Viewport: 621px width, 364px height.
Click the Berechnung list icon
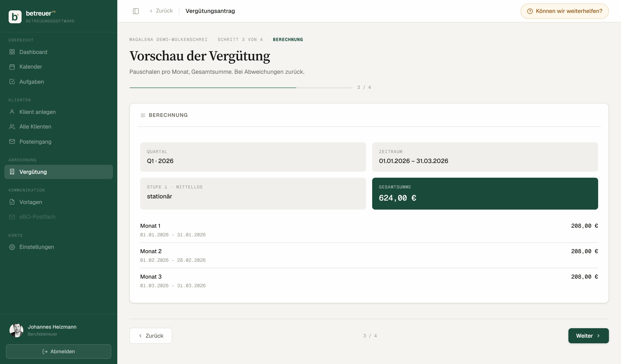(143, 115)
